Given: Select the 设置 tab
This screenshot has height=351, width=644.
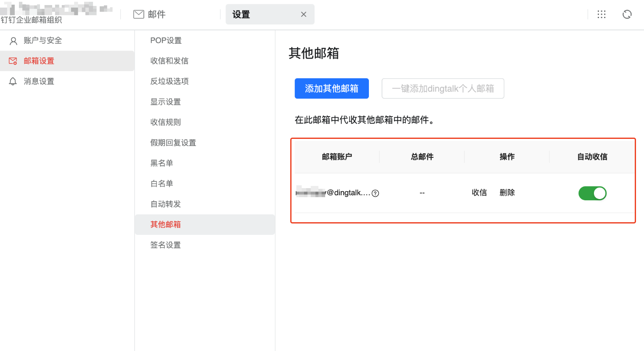Looking at the screenshot, I should [x=270, y=14].
